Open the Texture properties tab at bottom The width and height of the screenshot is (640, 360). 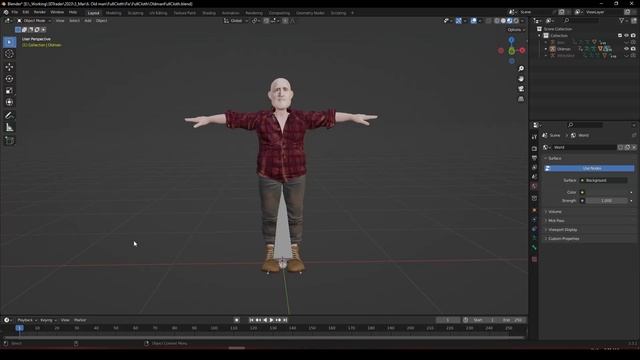[x=534, y=260]
